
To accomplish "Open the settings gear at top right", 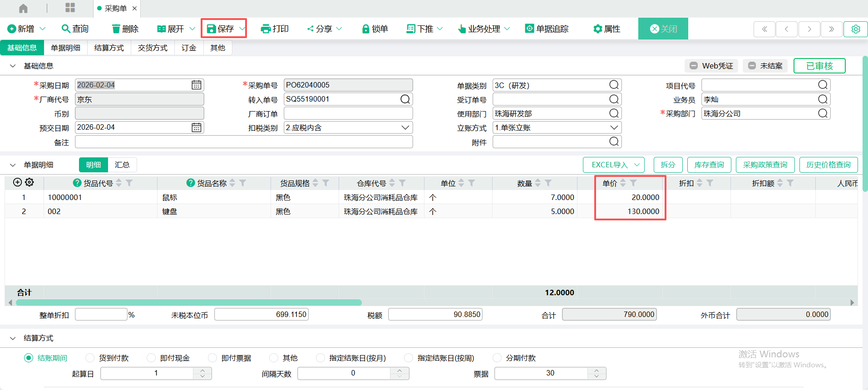I will pyautogui.click(x=855, y=29).
